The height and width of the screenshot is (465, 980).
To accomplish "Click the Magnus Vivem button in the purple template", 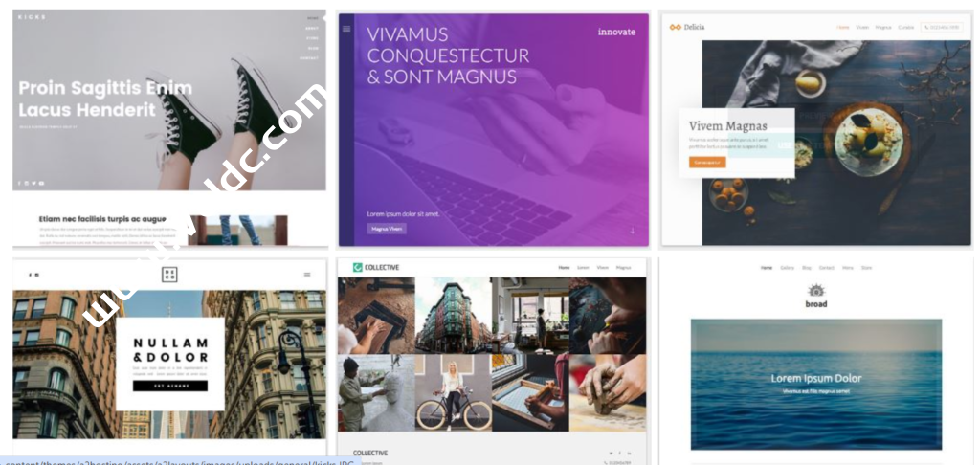I will [387, 229].
